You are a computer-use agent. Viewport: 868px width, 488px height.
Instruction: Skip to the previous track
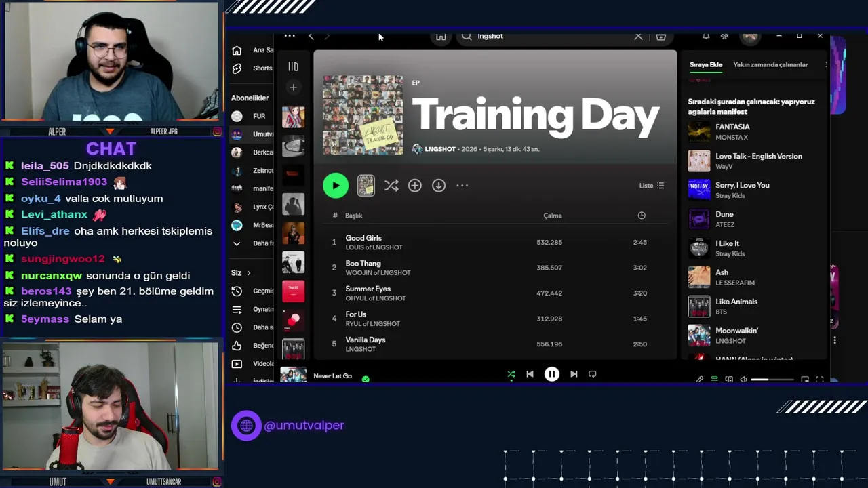[530, 374]
